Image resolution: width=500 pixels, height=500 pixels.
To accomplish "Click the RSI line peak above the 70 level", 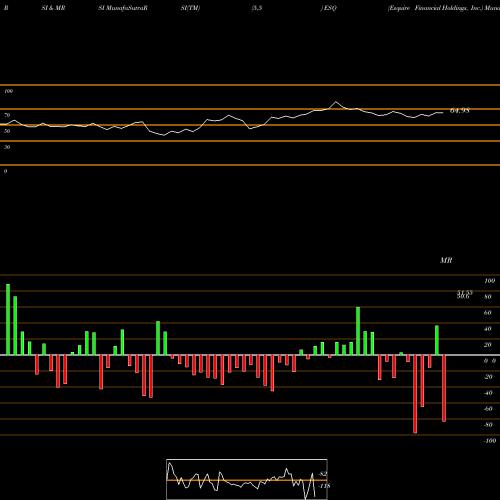I will point(335,102).
